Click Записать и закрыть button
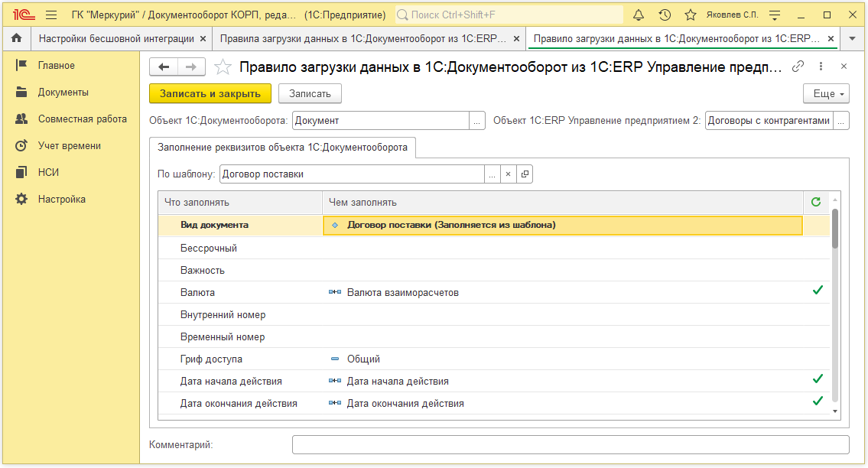 click(x=210, y=93)
